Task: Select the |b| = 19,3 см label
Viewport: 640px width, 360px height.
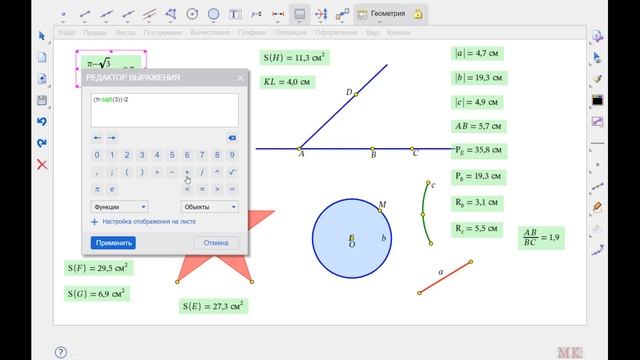Action: point(479,78)
